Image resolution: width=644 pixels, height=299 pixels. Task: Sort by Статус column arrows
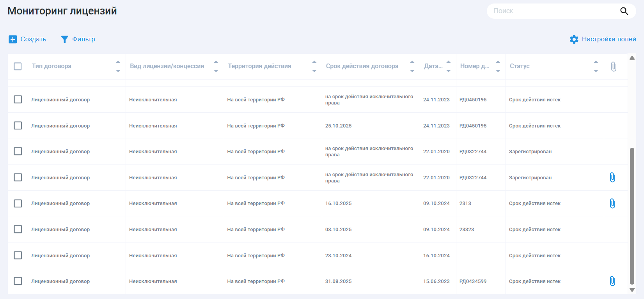pyautogui.click(x=596, y=66)
